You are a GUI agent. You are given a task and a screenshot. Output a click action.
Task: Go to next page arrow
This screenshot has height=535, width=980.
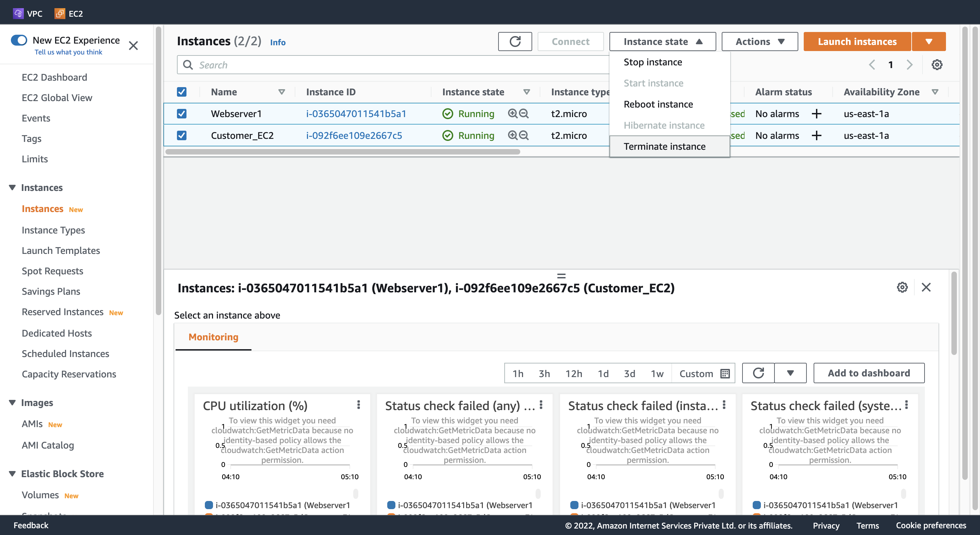click(909, 65)
